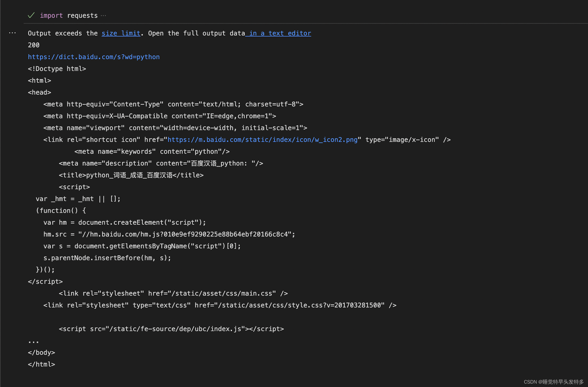Open the m.baidu.com w_icon2.png link

pos(262,140)
